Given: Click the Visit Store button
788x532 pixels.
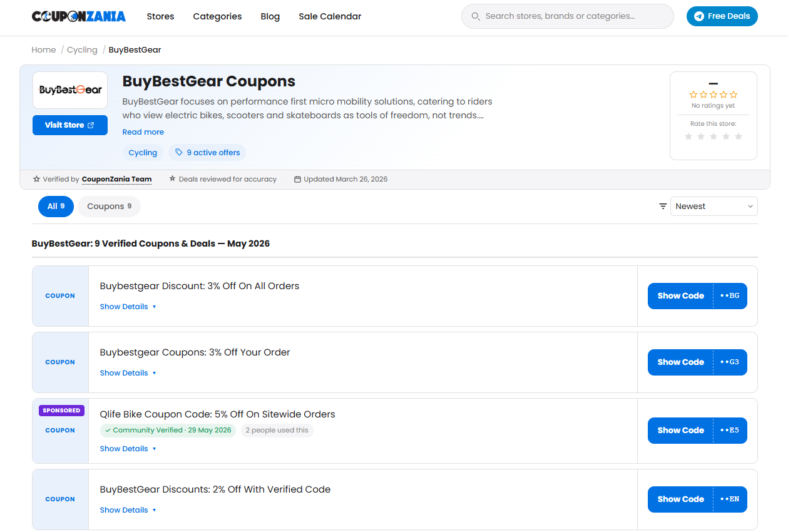Looking at the screenshot, I should tap(70, 125).
